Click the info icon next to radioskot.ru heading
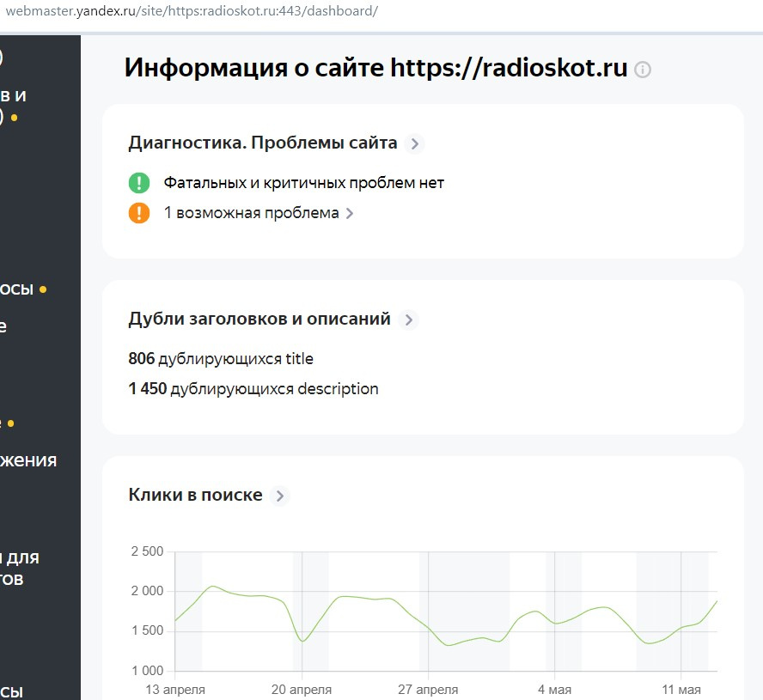Screen dimensions: 763x700 643,70
